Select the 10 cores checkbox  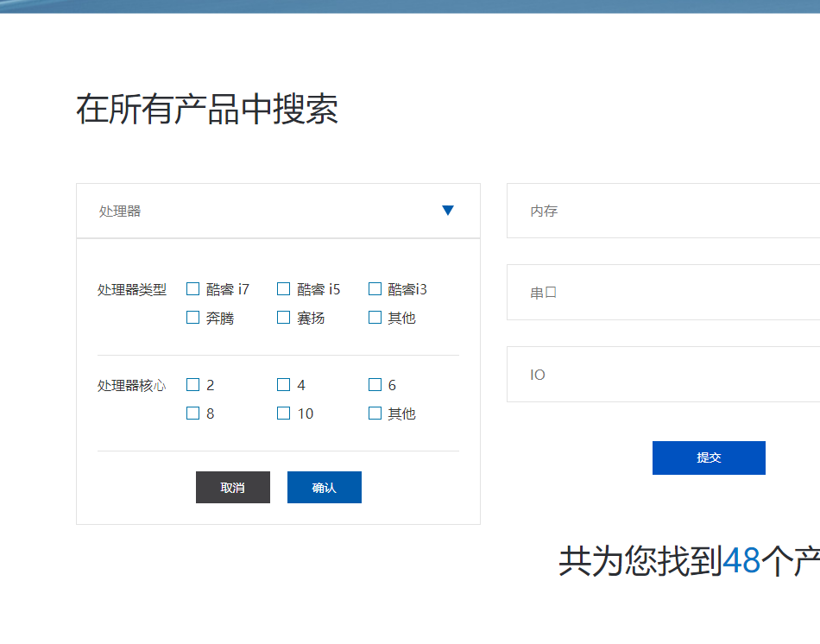(284, 414)
